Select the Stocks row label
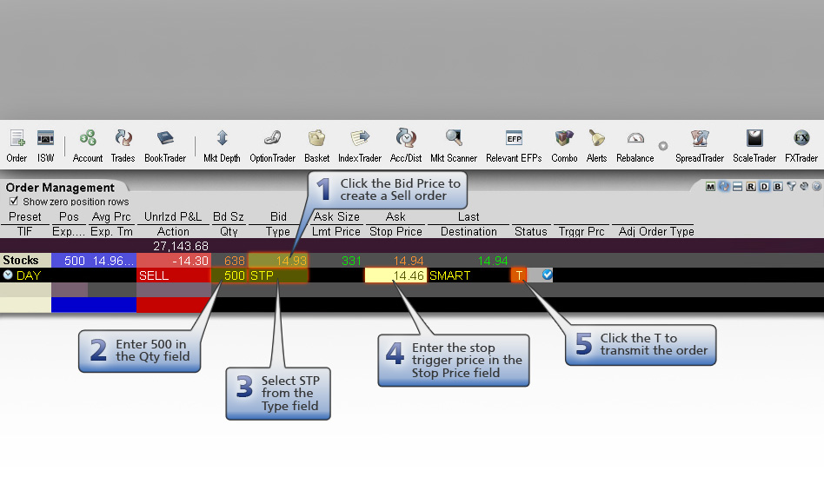Screen dimensions: 824x504 tap(21, 260)
